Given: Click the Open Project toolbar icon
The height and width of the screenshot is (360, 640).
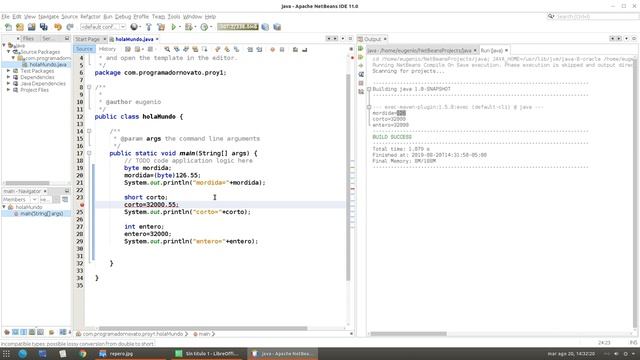Looking at the screenshot, I should [31, 27].
